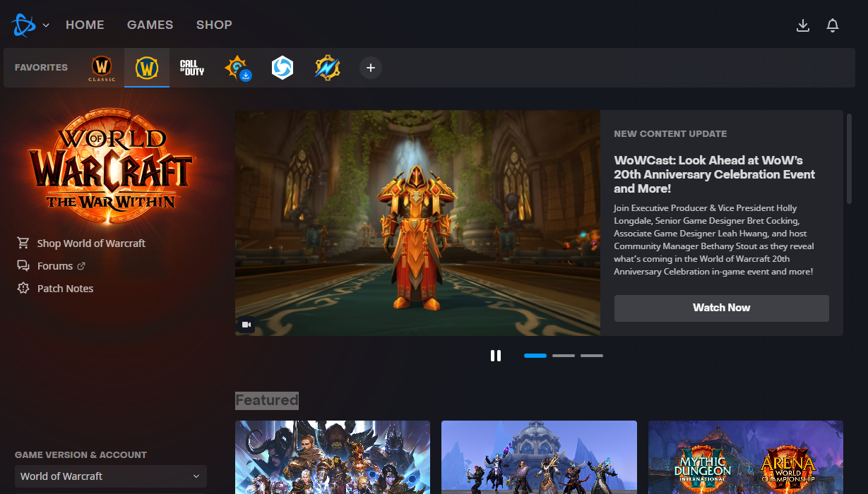868x494 pixels.
Task: Open the first Featured card with heroes artwork
Action: click(x=333, y=457)
